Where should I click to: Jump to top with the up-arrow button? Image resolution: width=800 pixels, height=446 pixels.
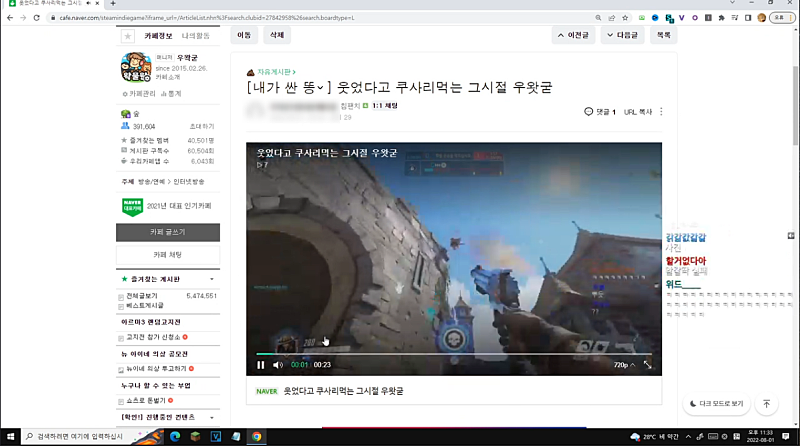click(766, 404)
